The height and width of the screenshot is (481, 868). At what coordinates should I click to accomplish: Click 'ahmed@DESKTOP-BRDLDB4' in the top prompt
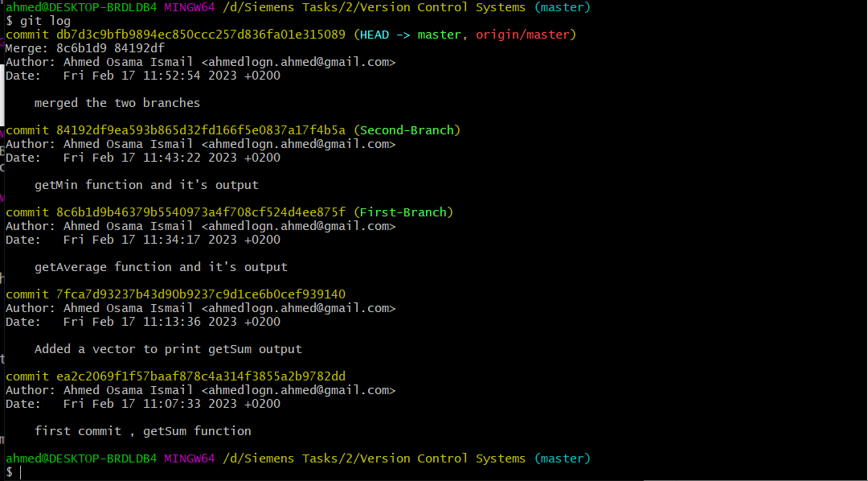click(81, 8)
